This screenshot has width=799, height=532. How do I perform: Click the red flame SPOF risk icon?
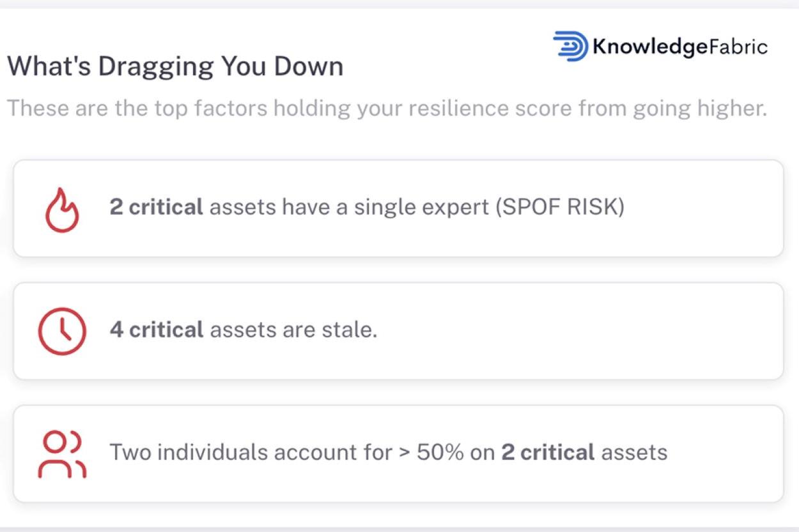pos(62,209)
